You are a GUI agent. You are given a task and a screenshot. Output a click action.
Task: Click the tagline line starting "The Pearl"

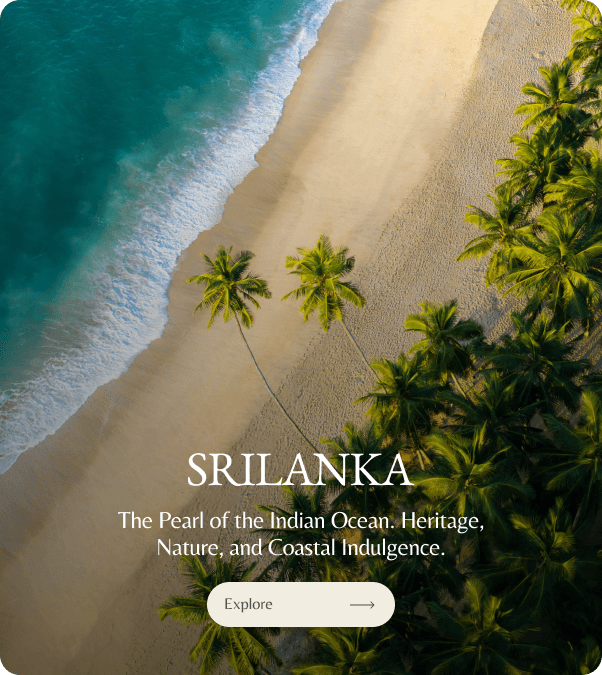click(x=301, y=521)
